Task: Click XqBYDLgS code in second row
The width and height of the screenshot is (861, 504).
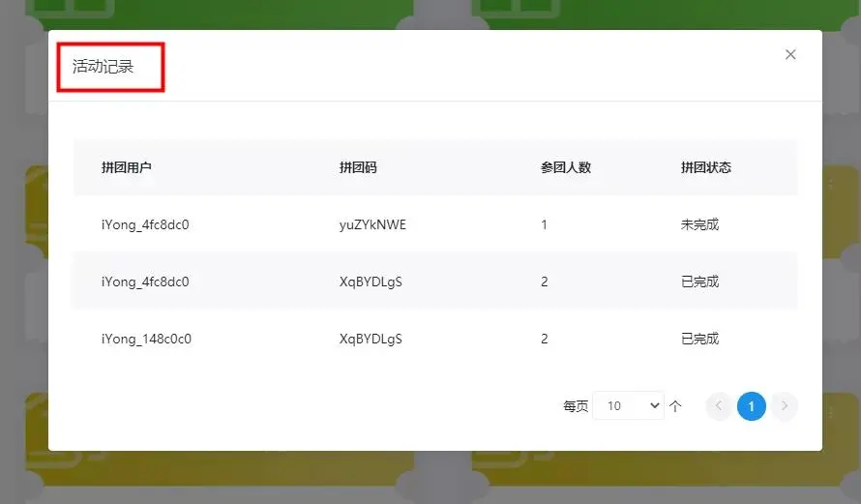Action: (371, 282)
